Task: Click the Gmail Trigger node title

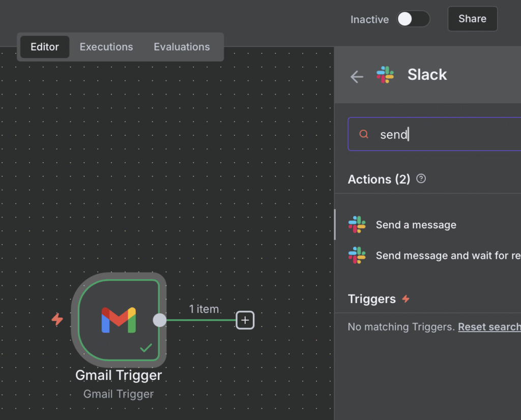Action: [x=119, y=375]
